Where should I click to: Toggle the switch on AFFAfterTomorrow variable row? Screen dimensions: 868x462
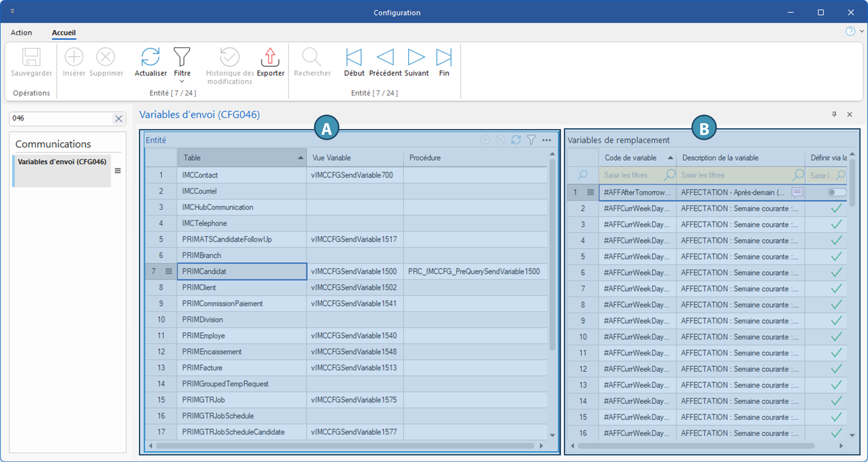(x=836, y=192)
